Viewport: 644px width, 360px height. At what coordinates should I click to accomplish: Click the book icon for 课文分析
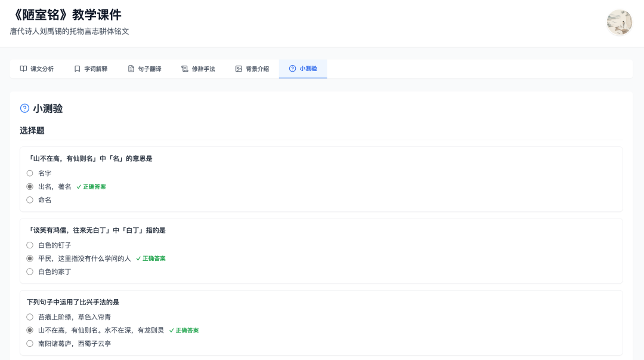[x=23, y=69]
